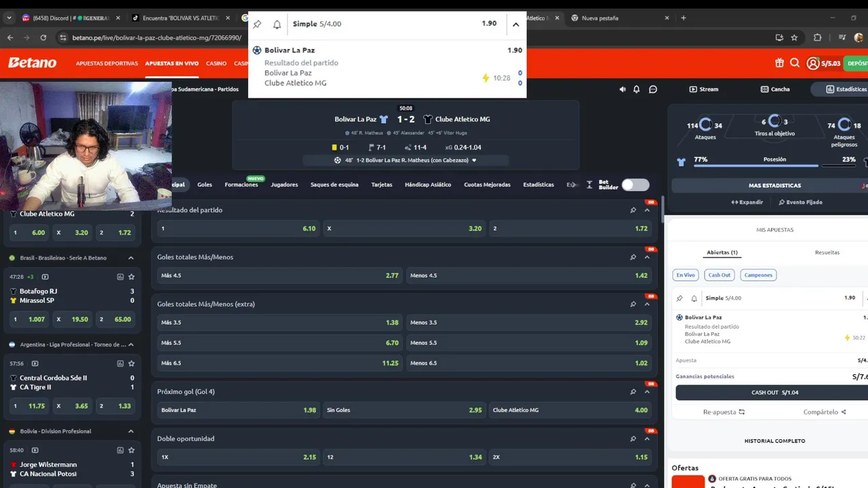The width and height of the screenshot is (868, 488).
Task: Toggle the En Vivo filter chip
Action: pyautogui.click(x=686, y=275)
